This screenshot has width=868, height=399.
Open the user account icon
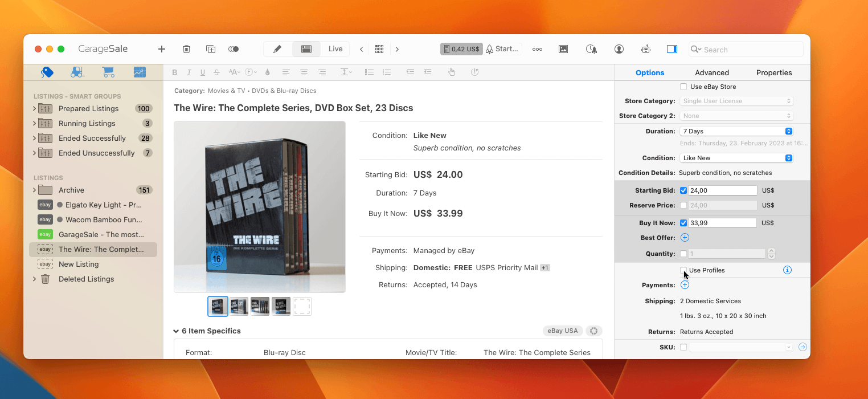click(x=619, y=49)
